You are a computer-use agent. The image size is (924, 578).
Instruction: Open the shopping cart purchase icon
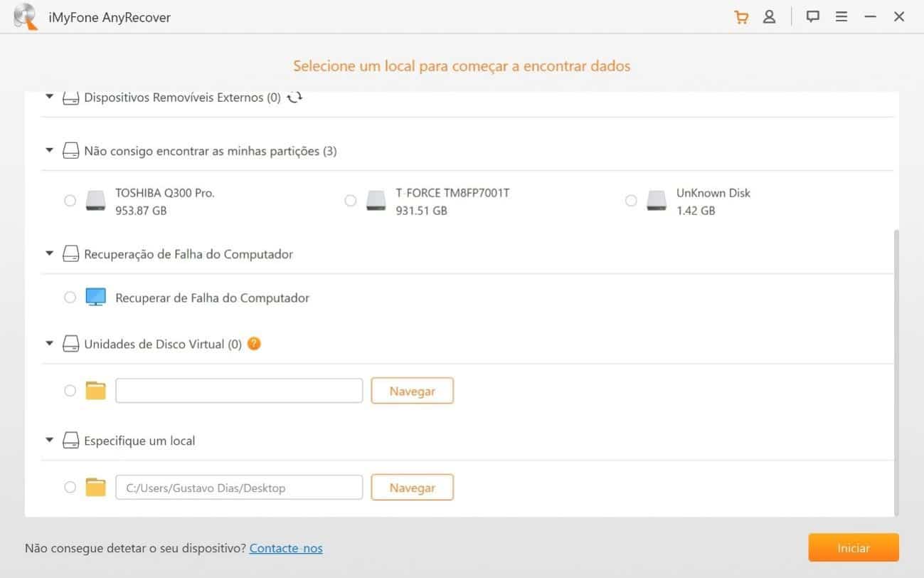tap(741, 17)
